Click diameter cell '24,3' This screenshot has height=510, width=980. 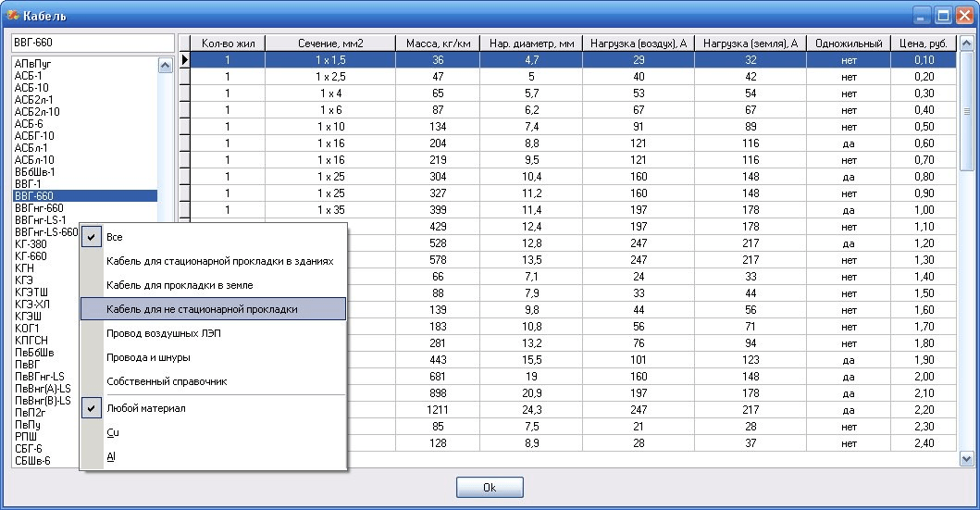tap(531, 410)
